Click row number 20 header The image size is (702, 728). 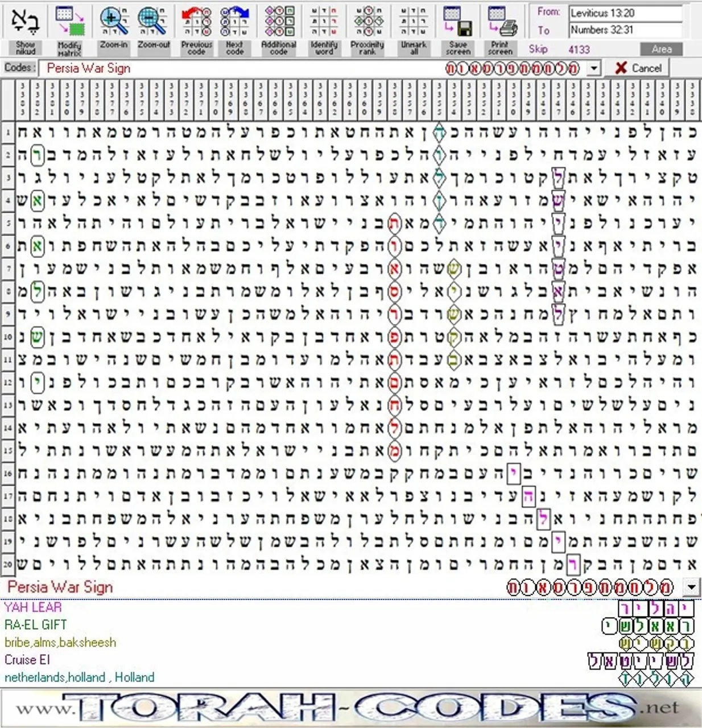coord(7,564)
